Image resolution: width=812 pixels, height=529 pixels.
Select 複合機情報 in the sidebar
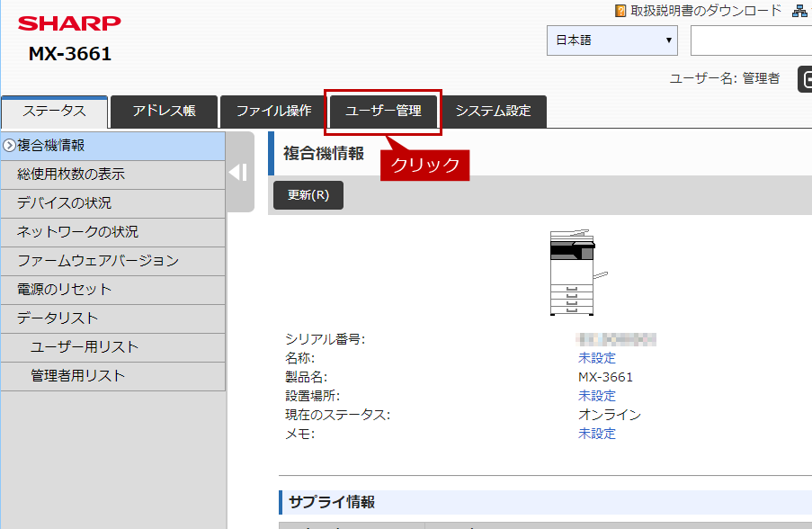[113, 146]
